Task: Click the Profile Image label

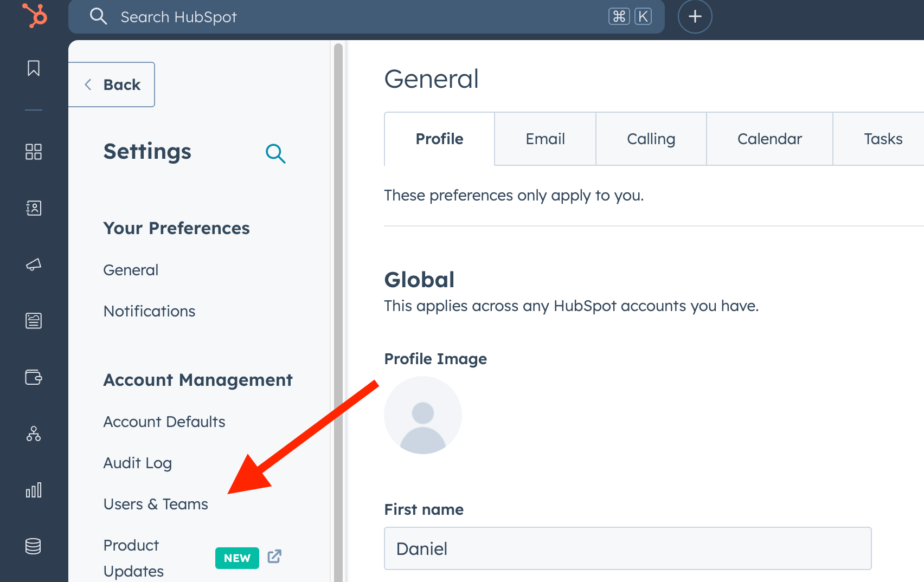Action: point(435,359)
